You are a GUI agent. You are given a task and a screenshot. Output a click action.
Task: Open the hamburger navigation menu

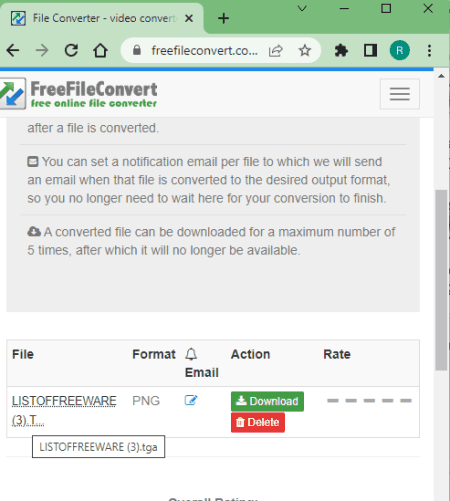tap(400, 94)
